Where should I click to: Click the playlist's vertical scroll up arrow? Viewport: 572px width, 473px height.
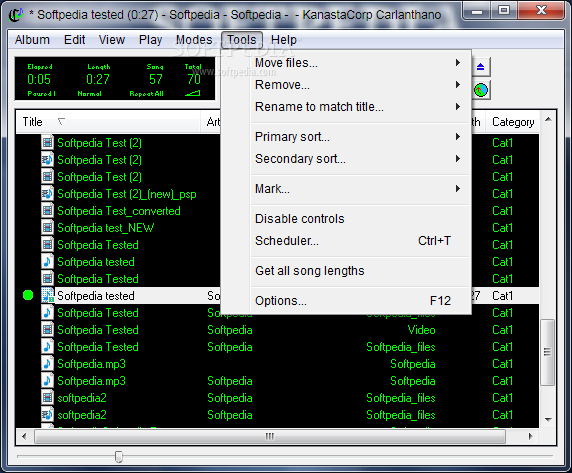pyautogui.click(x=548, y=120)
